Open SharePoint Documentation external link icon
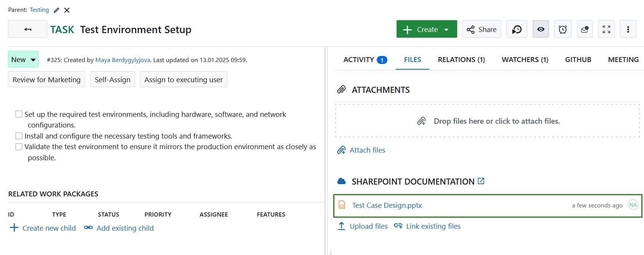 pyautogui.click(x=481, y=181)
